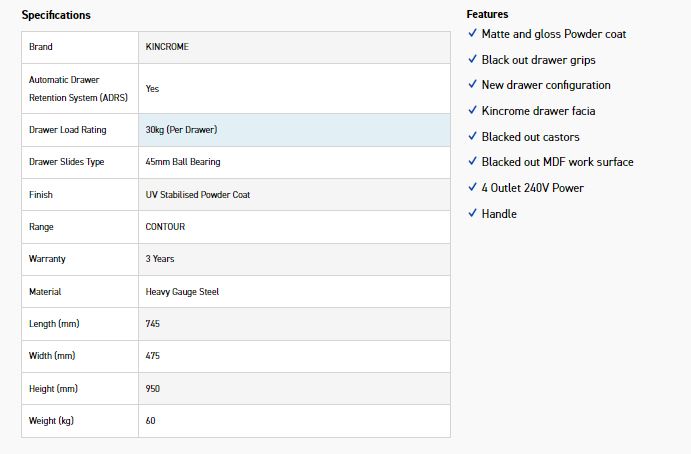Click the KINCROME brand value
The image size is (691, 454).
(x=167, y=47)
